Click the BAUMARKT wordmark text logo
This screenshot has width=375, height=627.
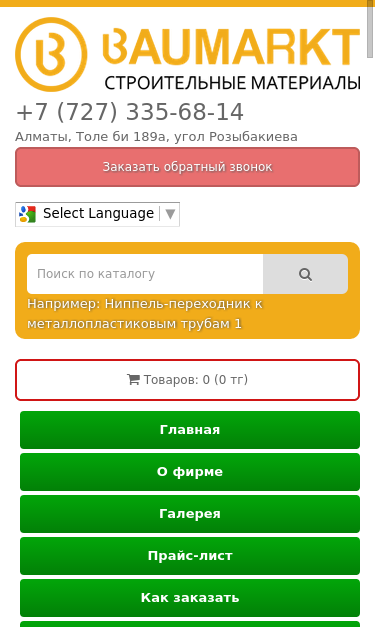click(x=231, y=46)
